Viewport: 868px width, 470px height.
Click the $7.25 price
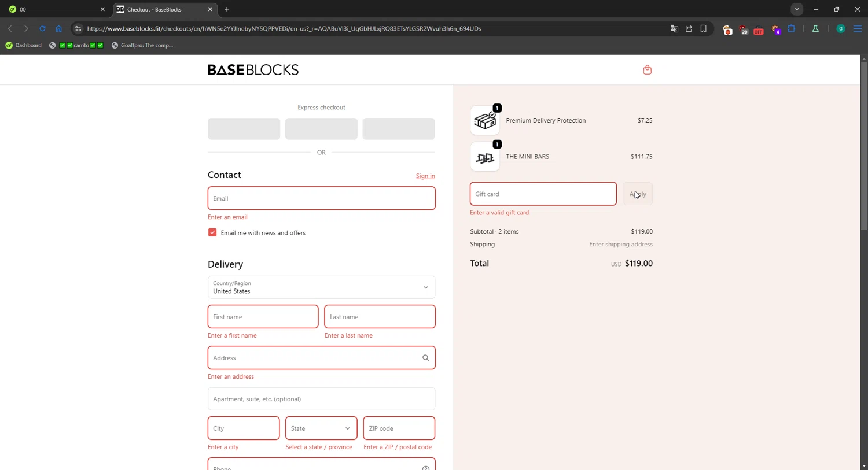coord(645,120)
